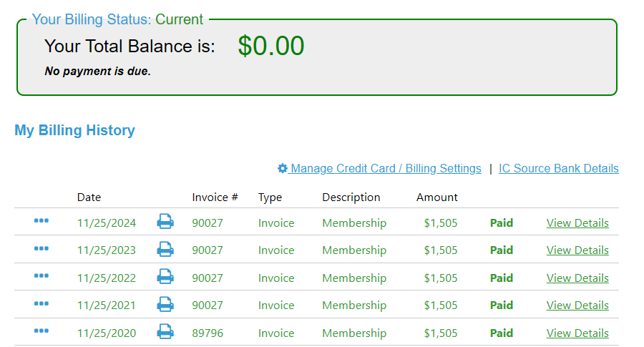This screenshot has width=644, height=347.
Task: Print the 11/25/2021 invoice
Action: pos(165,304)
